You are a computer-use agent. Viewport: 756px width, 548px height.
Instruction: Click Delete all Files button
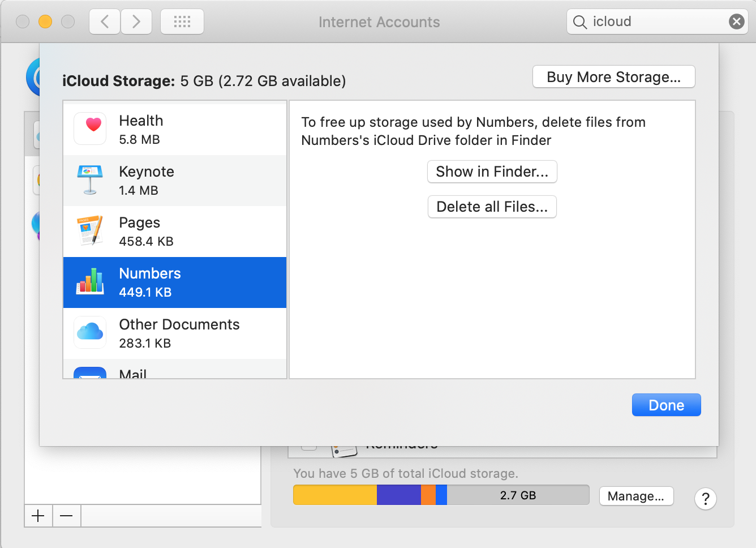492,207
